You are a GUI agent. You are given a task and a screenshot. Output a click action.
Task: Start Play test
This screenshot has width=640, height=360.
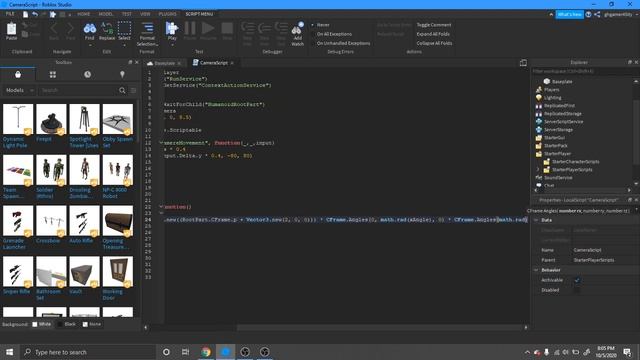point(172,31)
